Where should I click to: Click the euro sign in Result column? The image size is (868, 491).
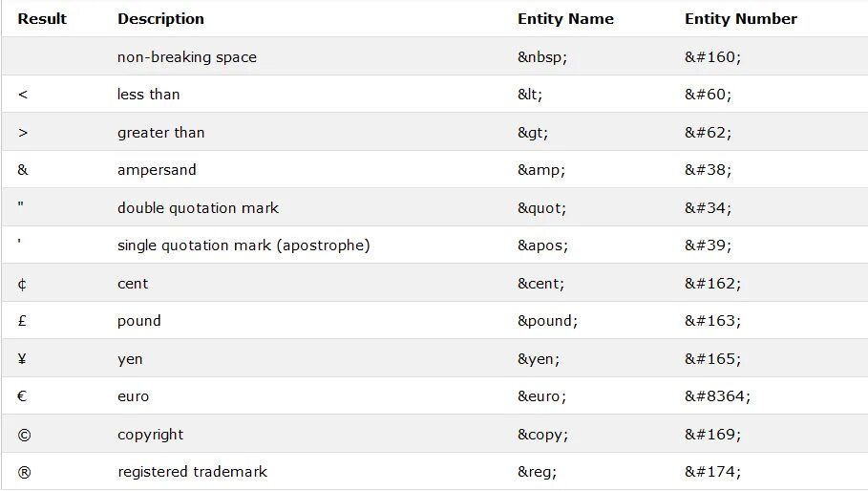tap(22, 396)
